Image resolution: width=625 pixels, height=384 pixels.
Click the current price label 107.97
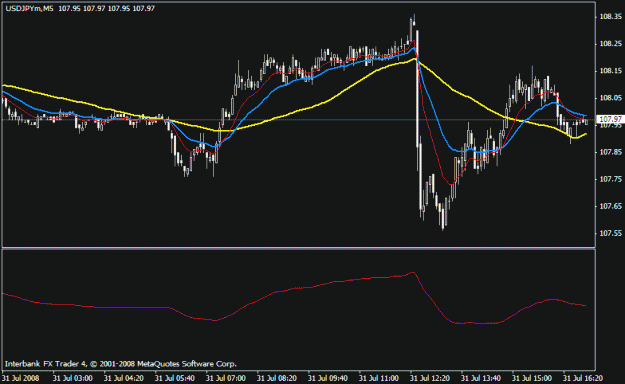(610, 119)
